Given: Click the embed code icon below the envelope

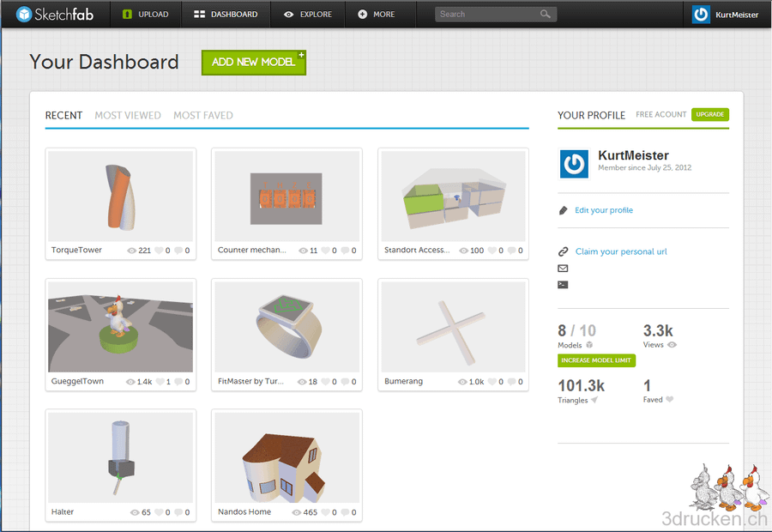Looking at the screenshot, I should [563, 284].
